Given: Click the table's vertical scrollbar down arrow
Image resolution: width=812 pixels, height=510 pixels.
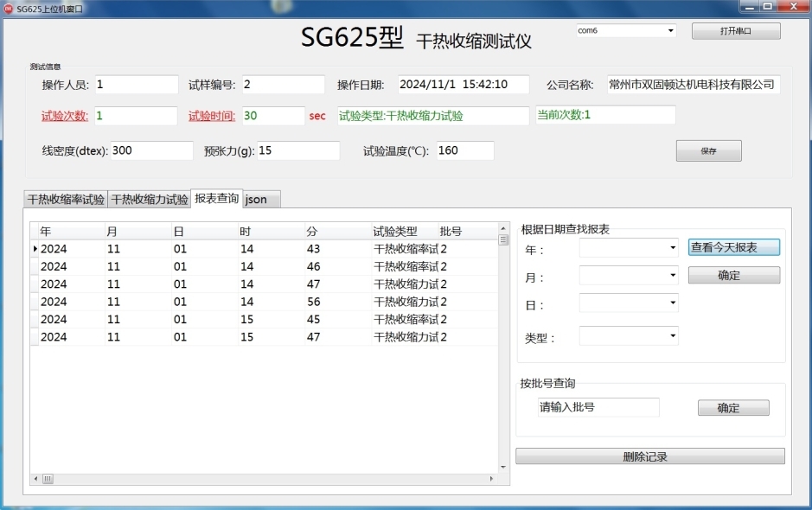Looking at the screenshot, I should tap(503, 468).
